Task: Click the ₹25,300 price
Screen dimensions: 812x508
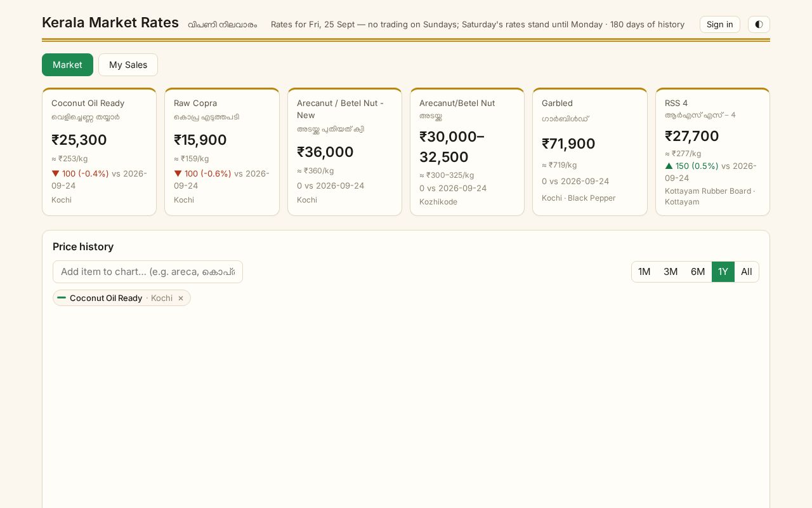Action: click(79, 140)
